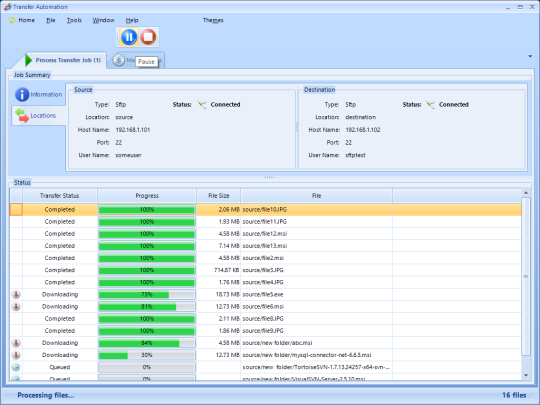Screen dimensions: 540x405
Task: Sort by the File Size column header
Action: tap(219, 196)
